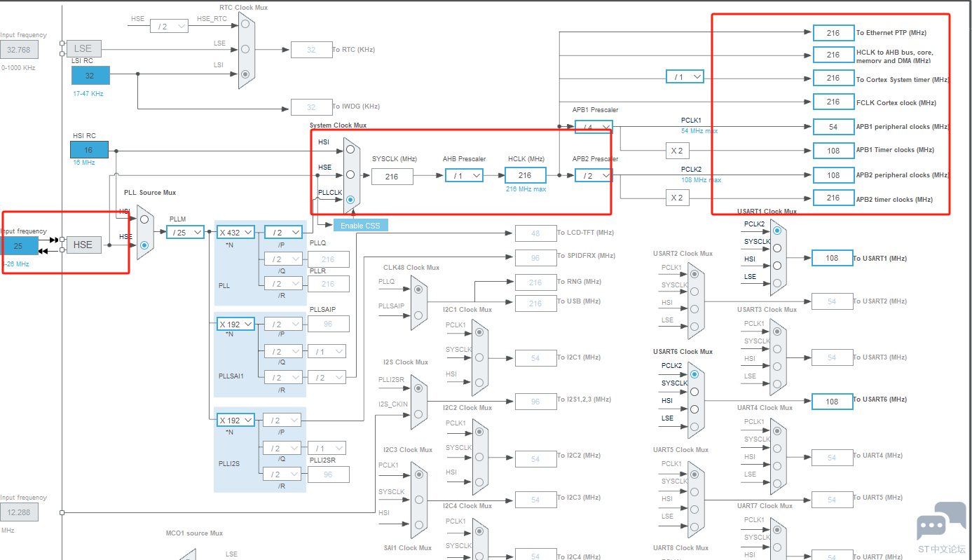Select HSE in the System Clock Mux

tap(350, 175)
